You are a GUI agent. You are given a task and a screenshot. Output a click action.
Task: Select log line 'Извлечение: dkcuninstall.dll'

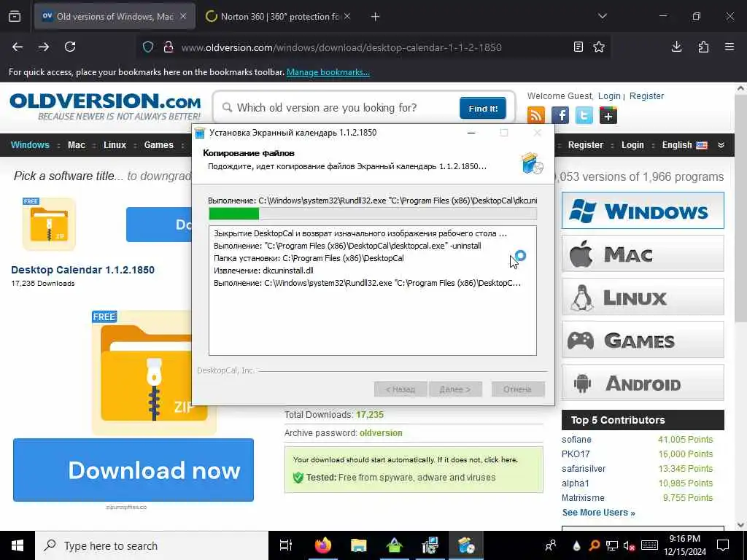(263, 271)
